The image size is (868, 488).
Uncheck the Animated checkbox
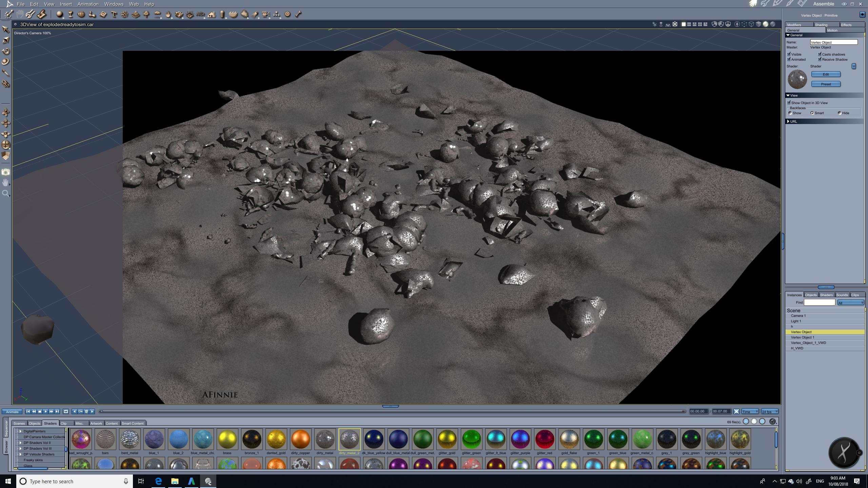[x=789, y=59]
